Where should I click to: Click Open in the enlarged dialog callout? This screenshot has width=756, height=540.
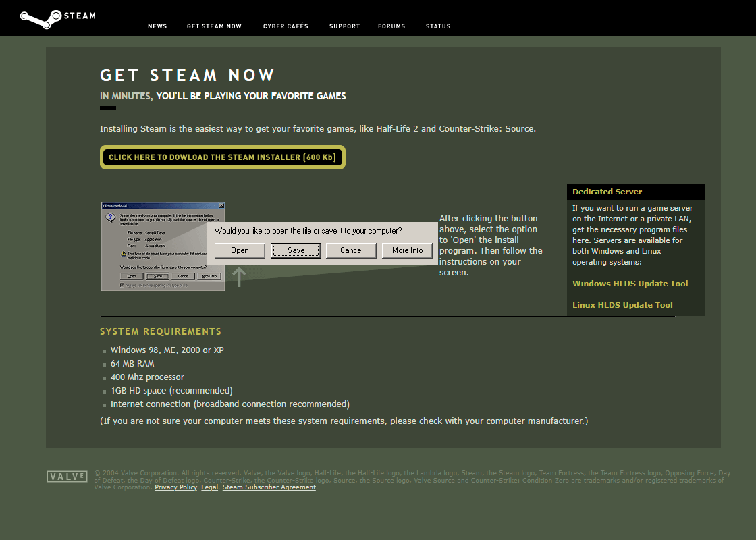tap(240, 250)
